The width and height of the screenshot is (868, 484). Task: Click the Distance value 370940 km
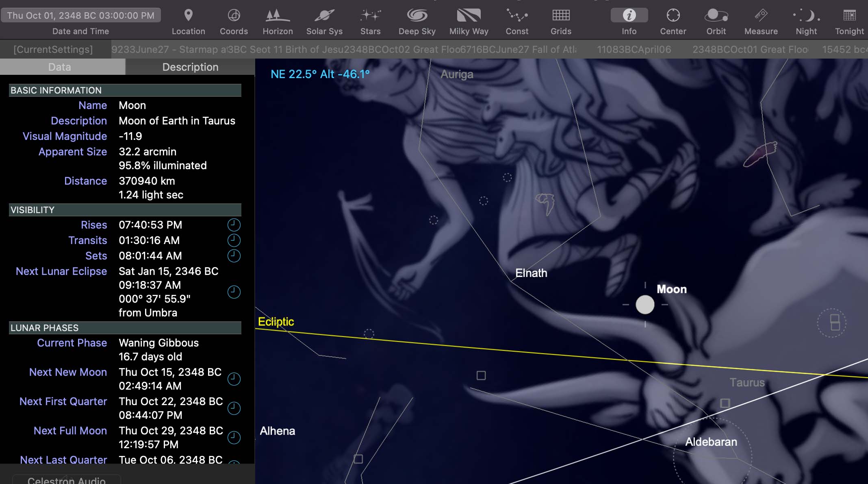point(147,181)
